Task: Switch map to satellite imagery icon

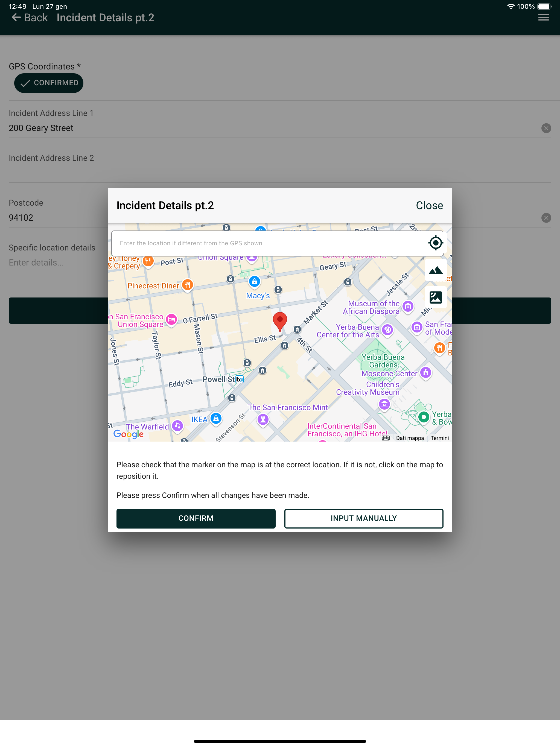Action: (x=435, y=297)
